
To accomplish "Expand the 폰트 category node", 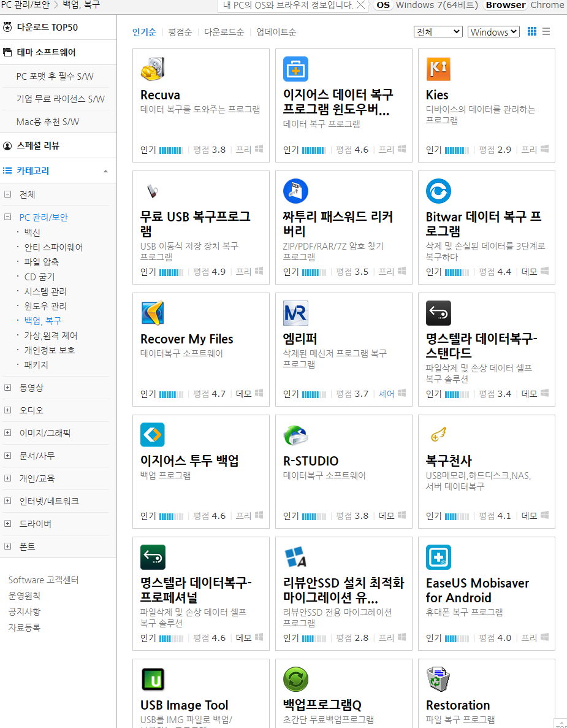I will 7,546.
